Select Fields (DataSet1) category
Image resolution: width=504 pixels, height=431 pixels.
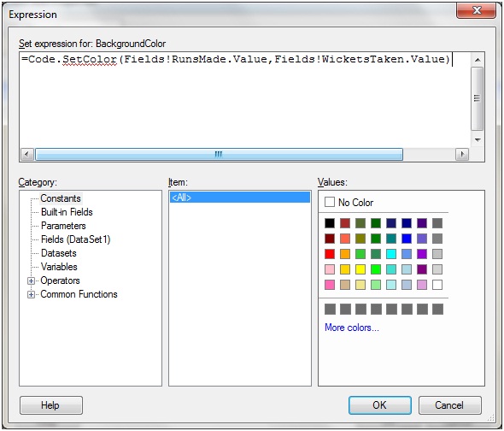[x=75, y=239]
